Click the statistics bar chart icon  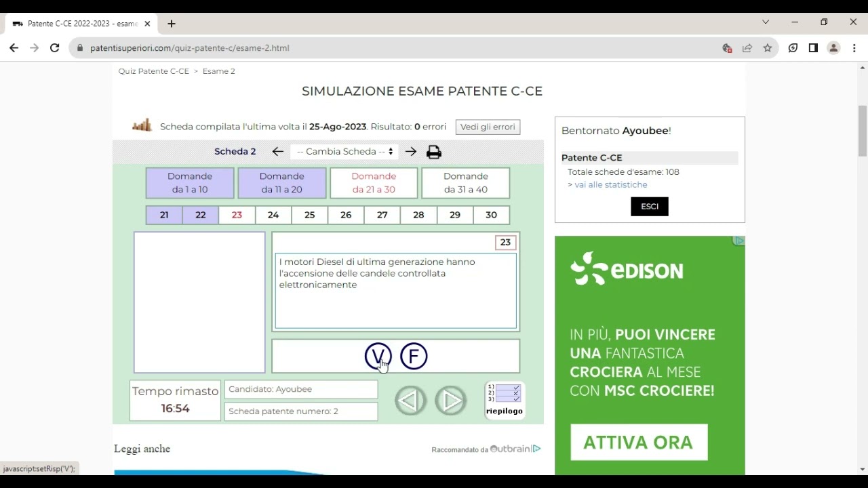click(142, 125)
